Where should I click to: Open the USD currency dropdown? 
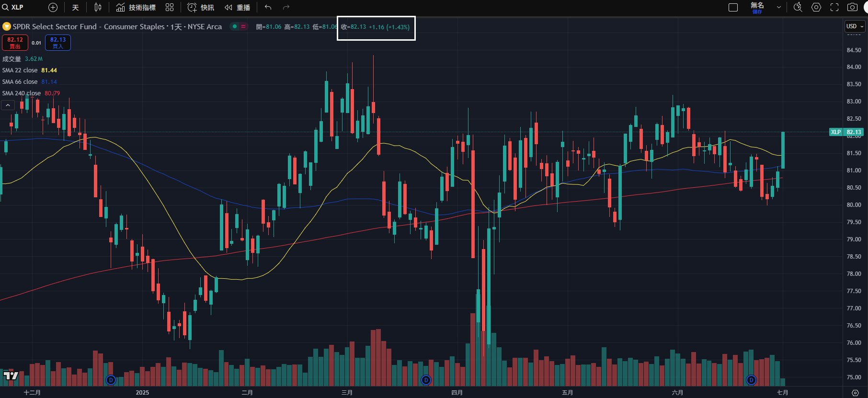tap(855, 26)
